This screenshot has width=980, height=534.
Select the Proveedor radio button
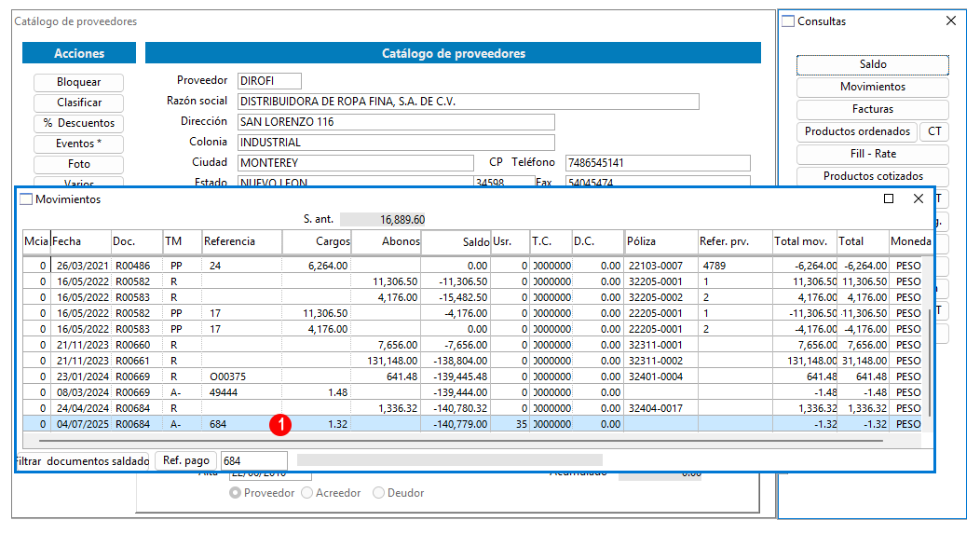point(235,493)
